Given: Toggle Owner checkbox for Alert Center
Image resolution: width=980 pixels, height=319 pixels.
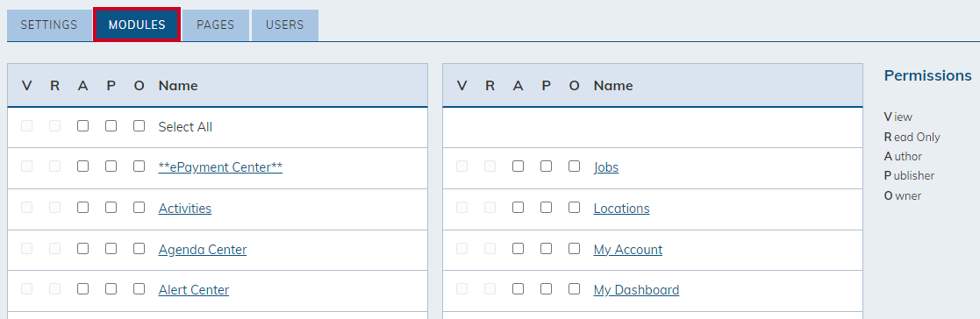Looking at the screenshot, I should click(139, 289).
